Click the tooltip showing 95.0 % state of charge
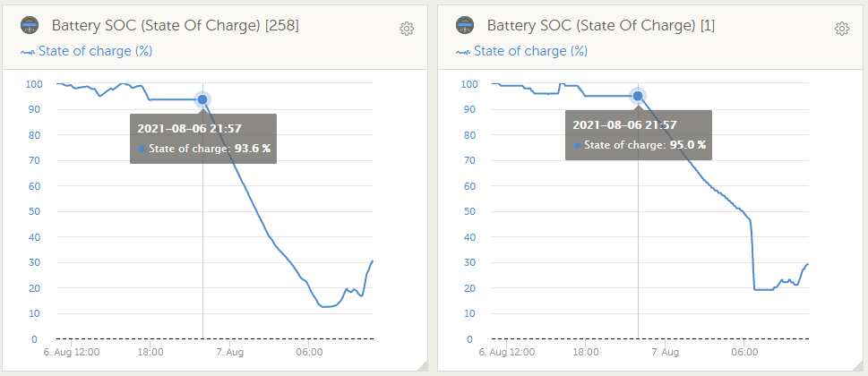868x376 pixels. (x=638, y=135)
